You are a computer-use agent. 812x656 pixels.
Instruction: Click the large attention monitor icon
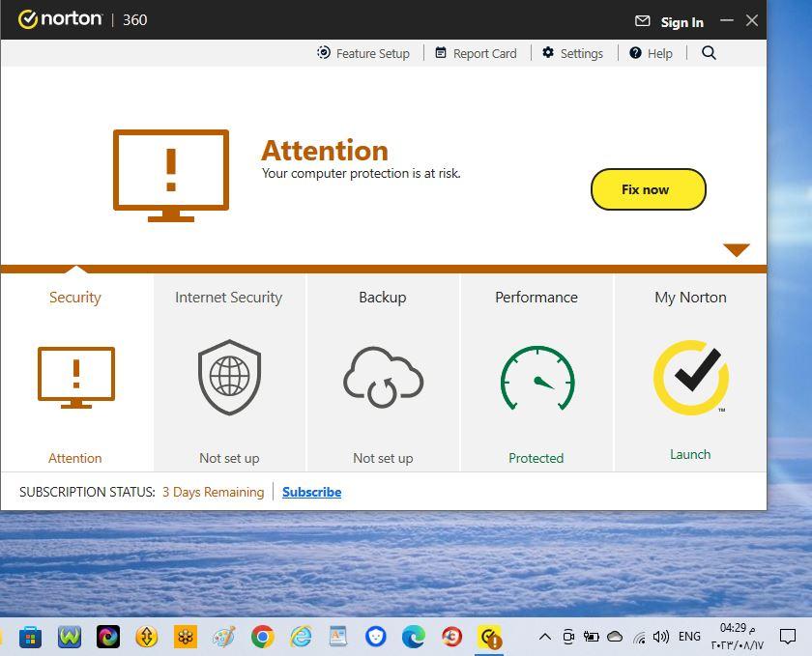[x=171, y=176]
